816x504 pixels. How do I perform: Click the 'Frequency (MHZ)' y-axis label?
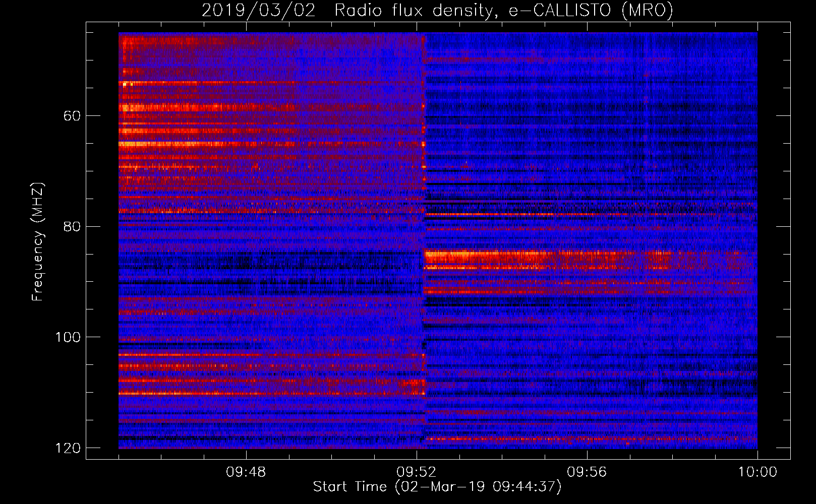38,242
